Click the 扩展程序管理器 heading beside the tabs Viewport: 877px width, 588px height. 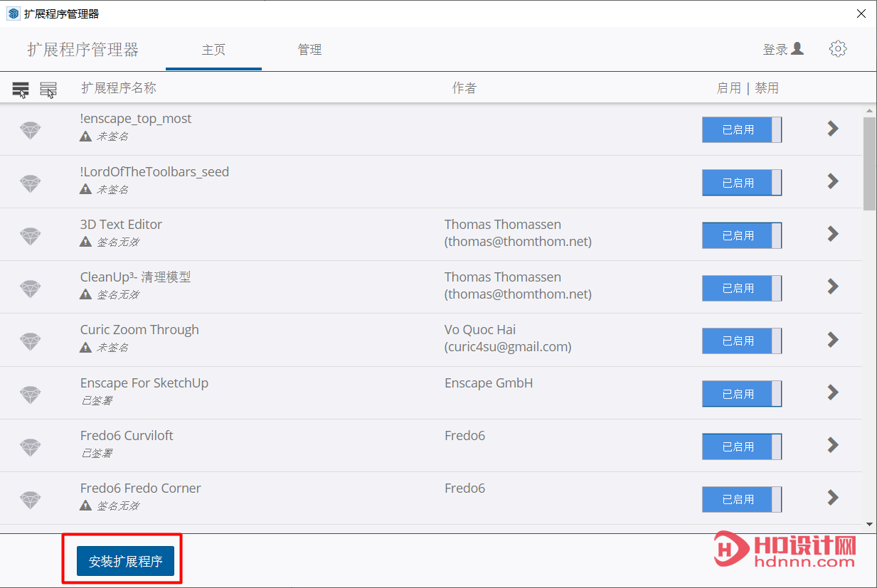click(83, 50)
